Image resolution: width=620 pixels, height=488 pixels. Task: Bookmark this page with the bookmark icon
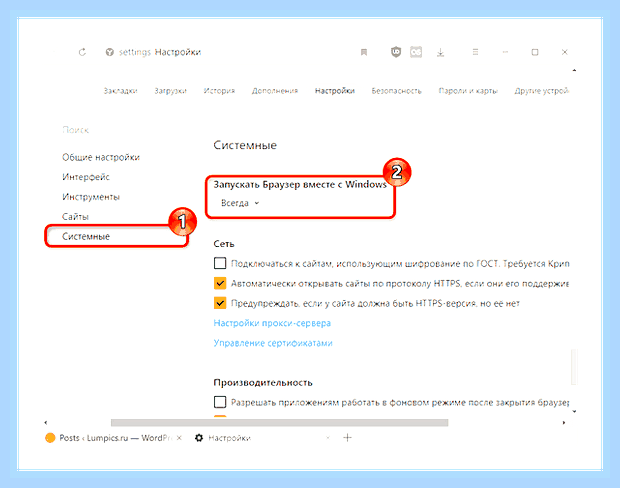click(x=364, y=52)
